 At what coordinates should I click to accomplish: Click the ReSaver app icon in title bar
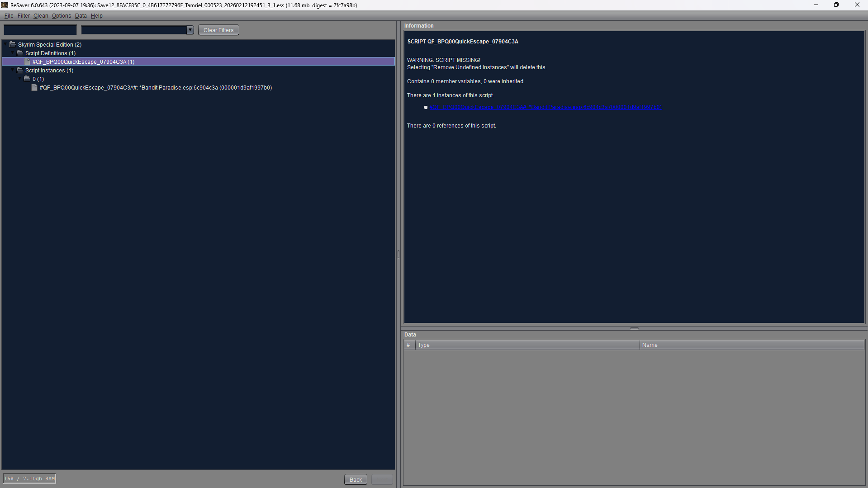coord(5,5)
